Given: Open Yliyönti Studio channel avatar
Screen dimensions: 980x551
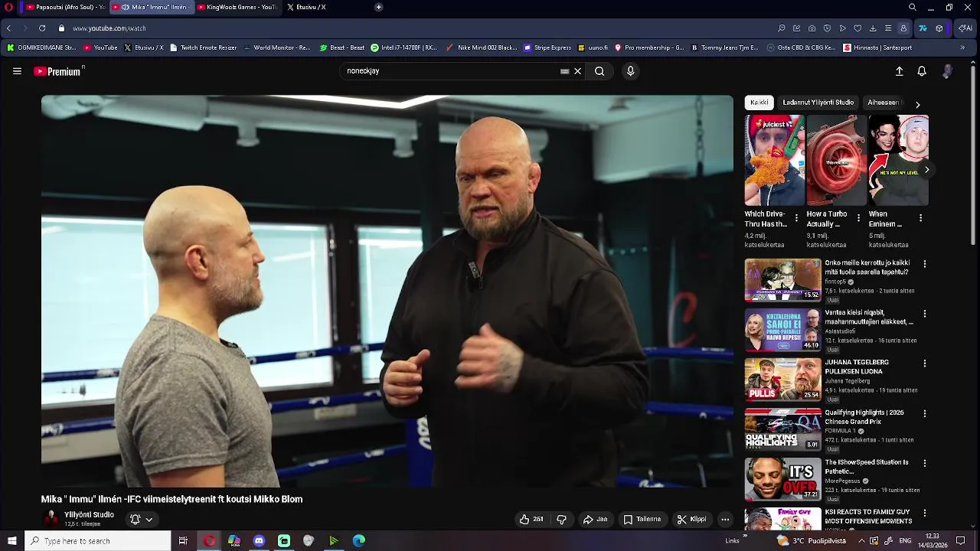Looking at the screenshot, I should [x=51, y=518].
